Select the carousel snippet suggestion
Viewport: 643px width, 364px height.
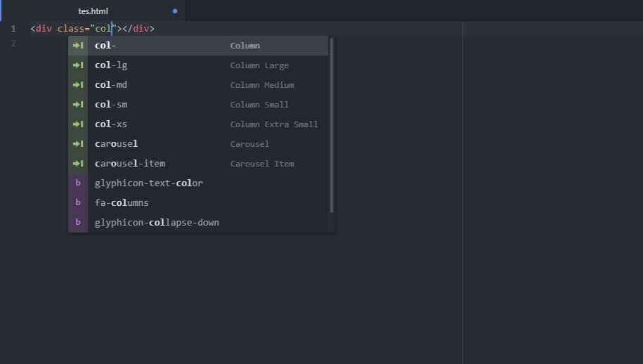[198, 144]
